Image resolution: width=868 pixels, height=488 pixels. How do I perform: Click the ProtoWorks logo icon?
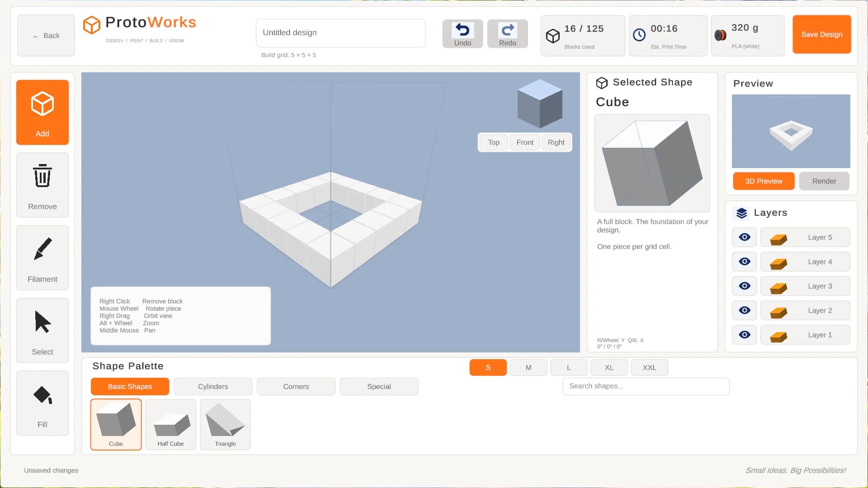point(91,25)
